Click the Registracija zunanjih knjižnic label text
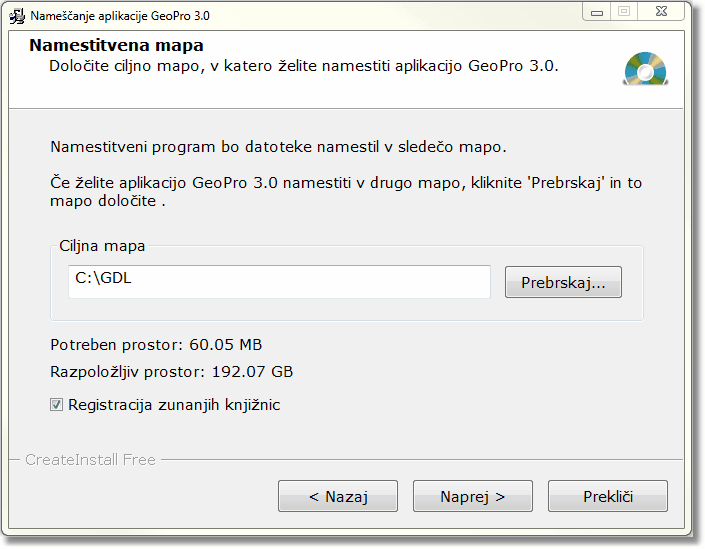 pyautogui.click(x=174, y=405)
